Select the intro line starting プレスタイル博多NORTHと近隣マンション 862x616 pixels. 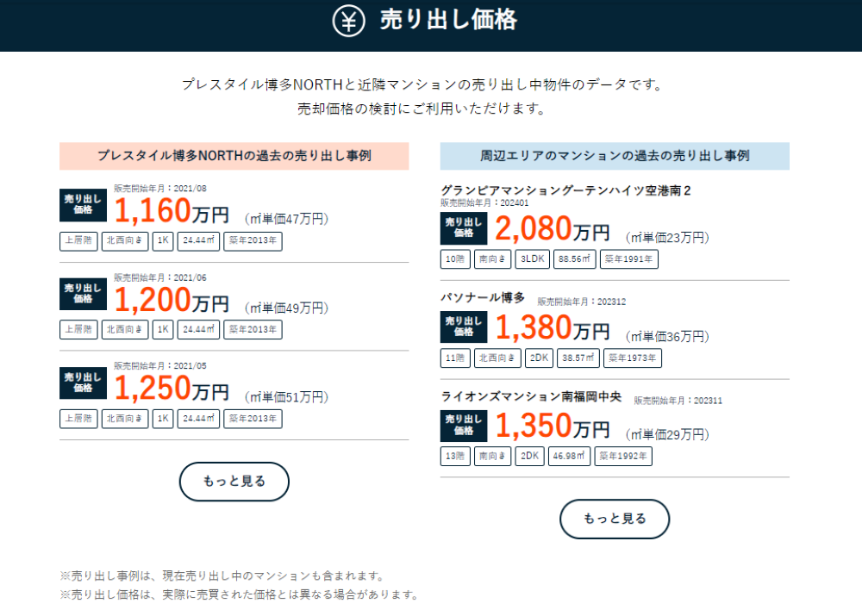[x=423, y=84]
